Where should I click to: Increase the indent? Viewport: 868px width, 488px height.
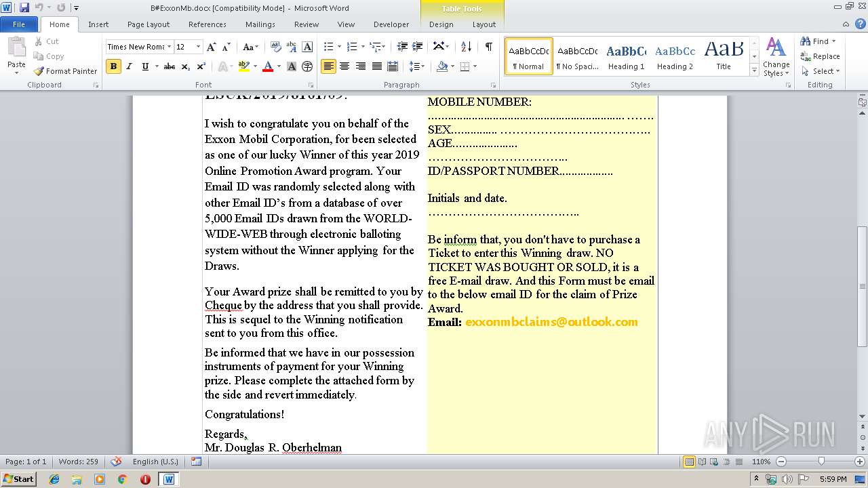(x=418, y=47)
